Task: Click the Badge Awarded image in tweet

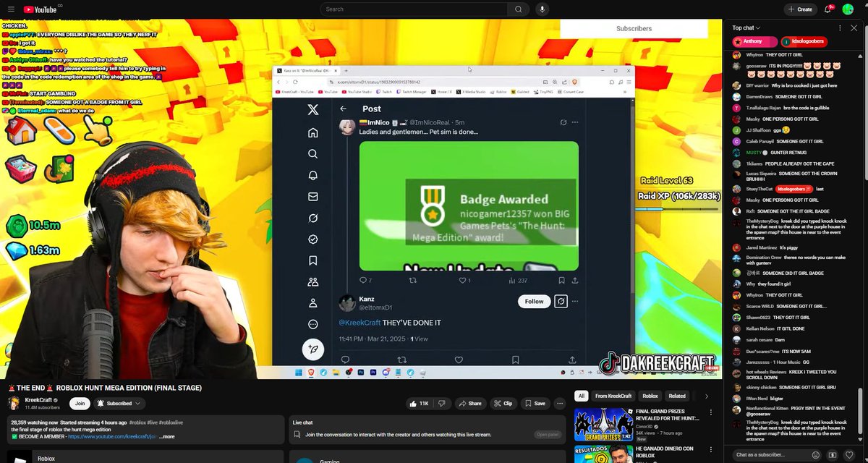Action: (x=469, y=205)
